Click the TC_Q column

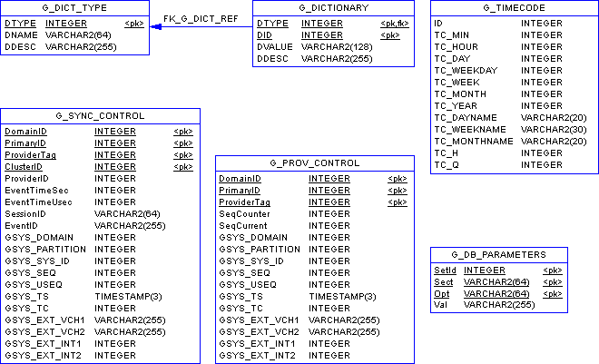[x=447, y=165]
